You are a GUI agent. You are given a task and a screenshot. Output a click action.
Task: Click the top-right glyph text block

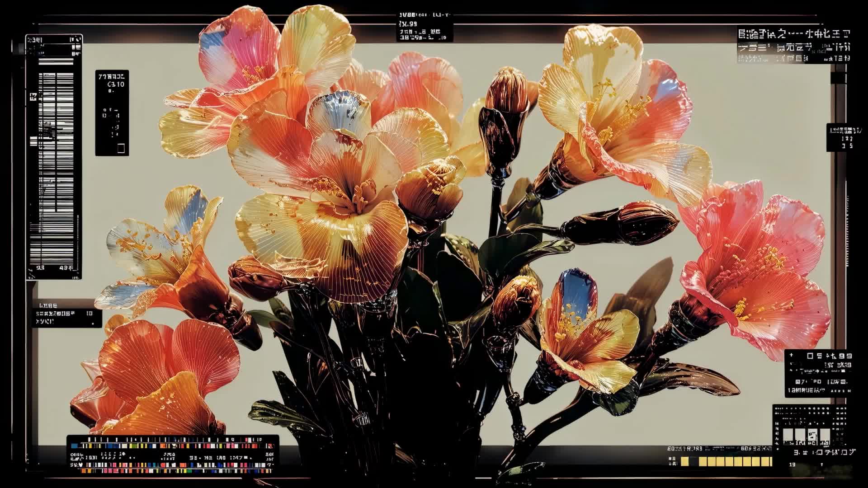[793, 45]
